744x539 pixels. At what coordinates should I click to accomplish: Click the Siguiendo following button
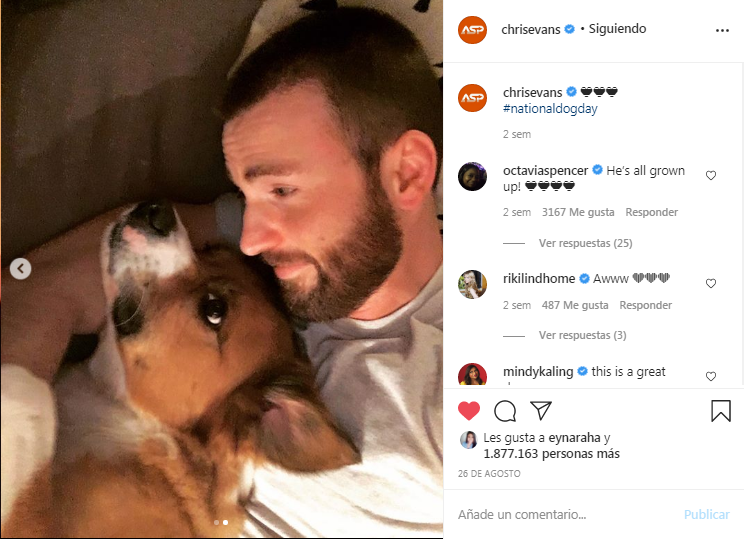click(617, 29)
